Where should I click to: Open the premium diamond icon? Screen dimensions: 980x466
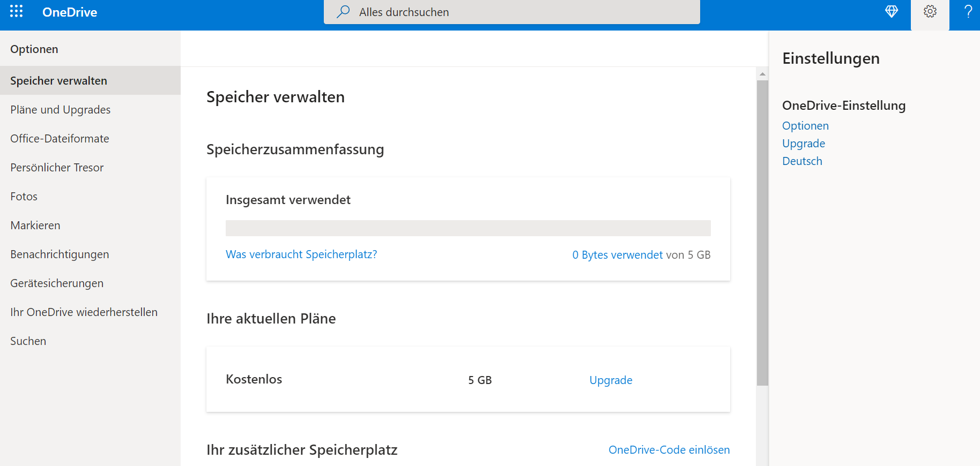pos(892,11)
